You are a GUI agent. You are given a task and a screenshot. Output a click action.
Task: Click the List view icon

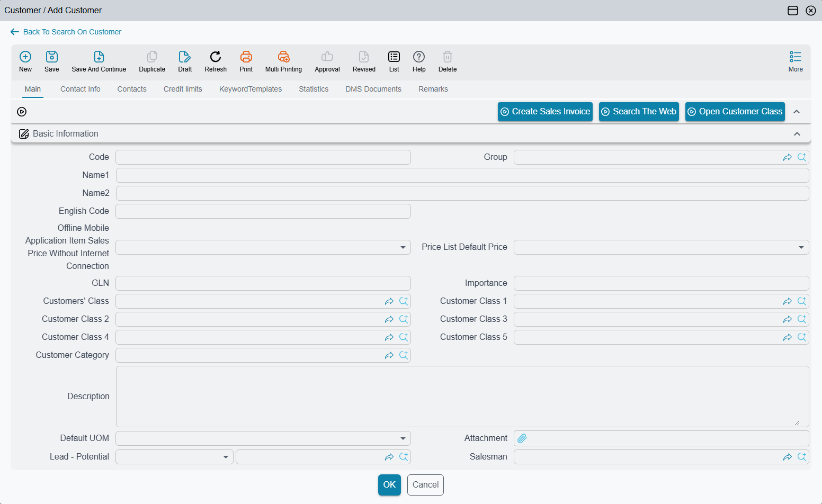click(394, 57)
